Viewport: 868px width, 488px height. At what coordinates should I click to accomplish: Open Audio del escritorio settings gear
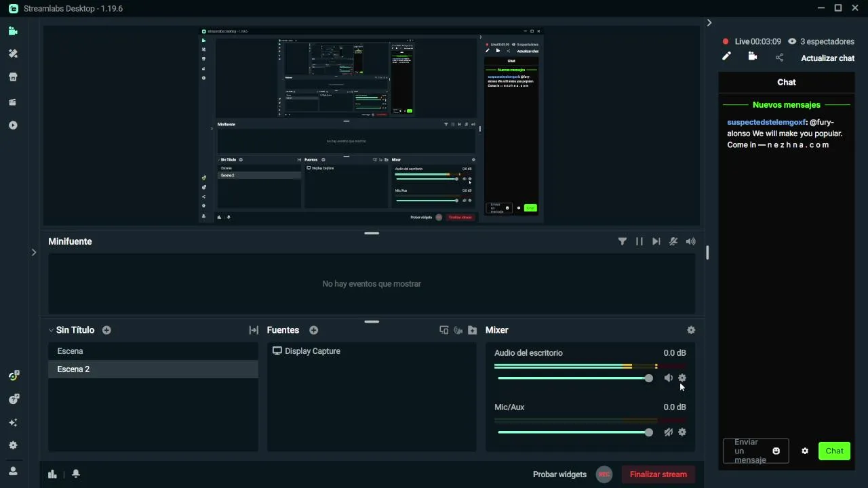682,378
